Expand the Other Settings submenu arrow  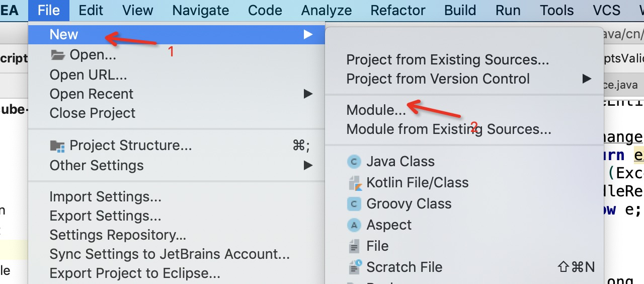(308, 165)
